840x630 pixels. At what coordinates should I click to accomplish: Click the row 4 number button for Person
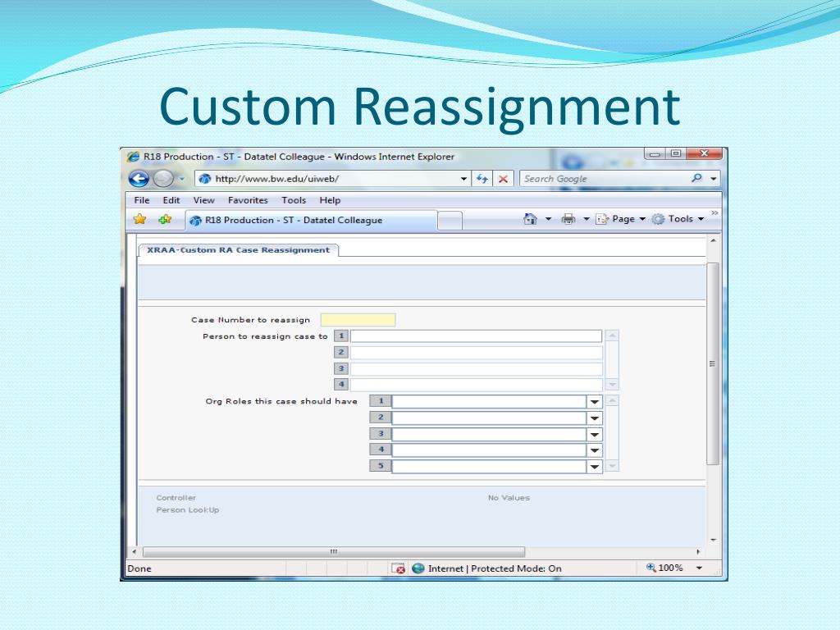[340, 384]
